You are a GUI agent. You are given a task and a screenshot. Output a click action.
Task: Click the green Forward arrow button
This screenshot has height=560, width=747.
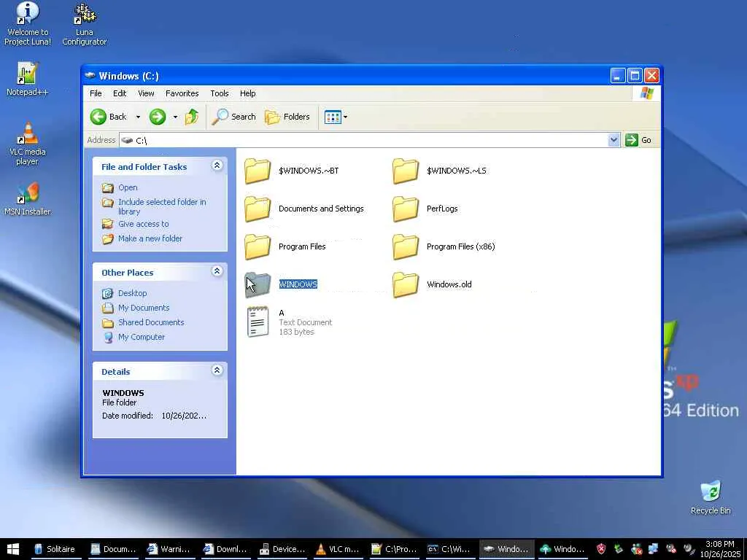(x=158, y=117)
